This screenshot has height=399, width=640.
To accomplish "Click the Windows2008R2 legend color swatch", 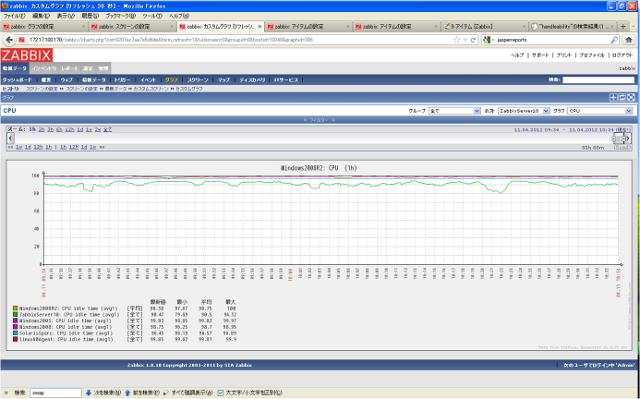I will (x=16, y=308).
